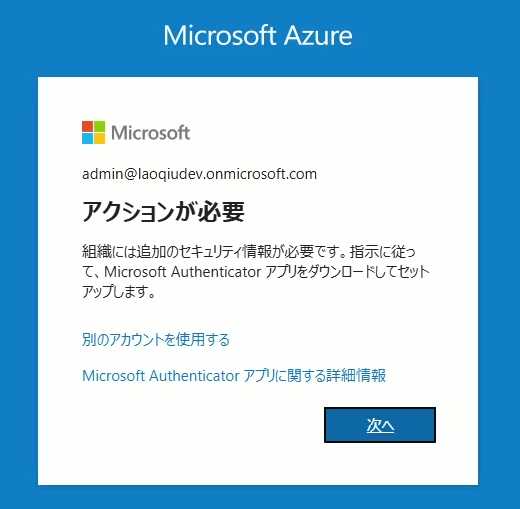Open the 別のアカウントを使用する link
The width and height of the screenshot is (520, 509).
click(156, 340)
